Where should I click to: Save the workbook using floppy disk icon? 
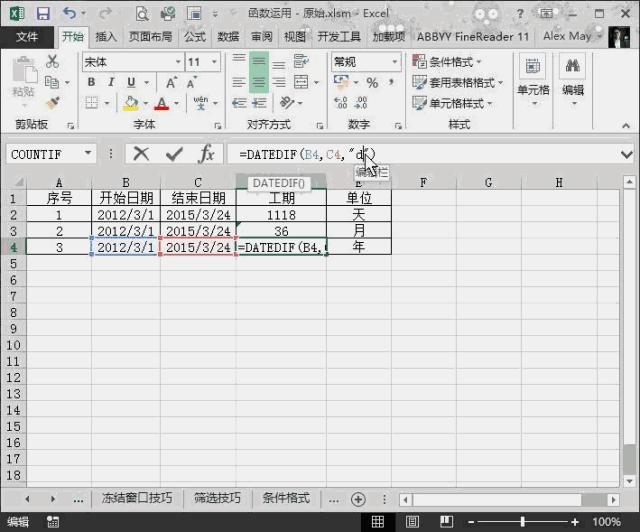43,13
